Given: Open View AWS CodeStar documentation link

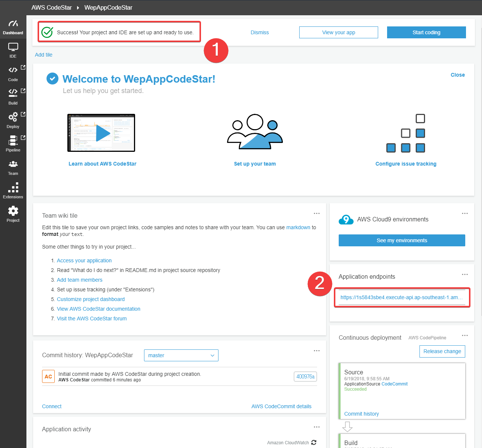Looking at the screenshot, I should 99,309.
